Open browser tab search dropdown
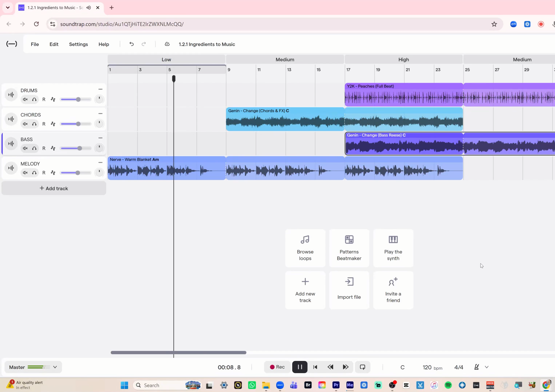Screen dimensions: 555x392 [8, 8]
